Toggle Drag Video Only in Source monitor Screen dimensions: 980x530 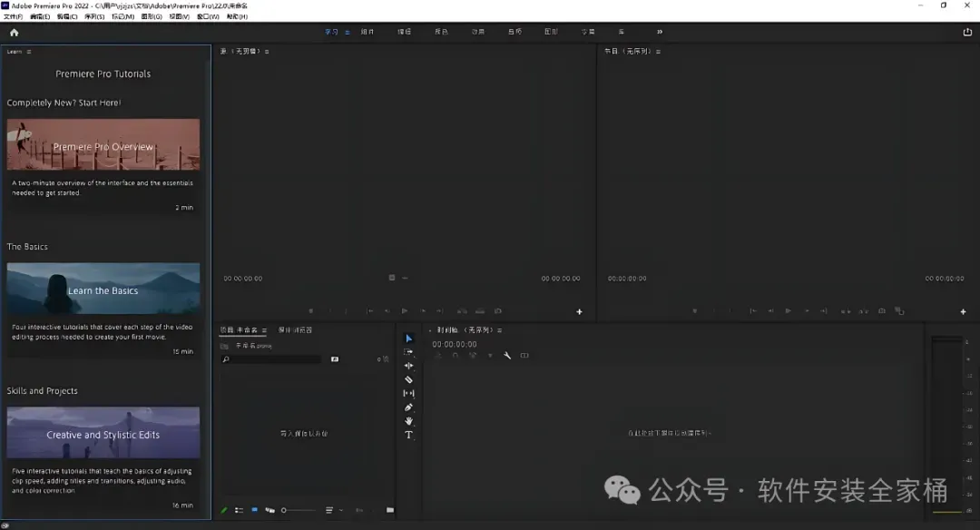(392, 278)
